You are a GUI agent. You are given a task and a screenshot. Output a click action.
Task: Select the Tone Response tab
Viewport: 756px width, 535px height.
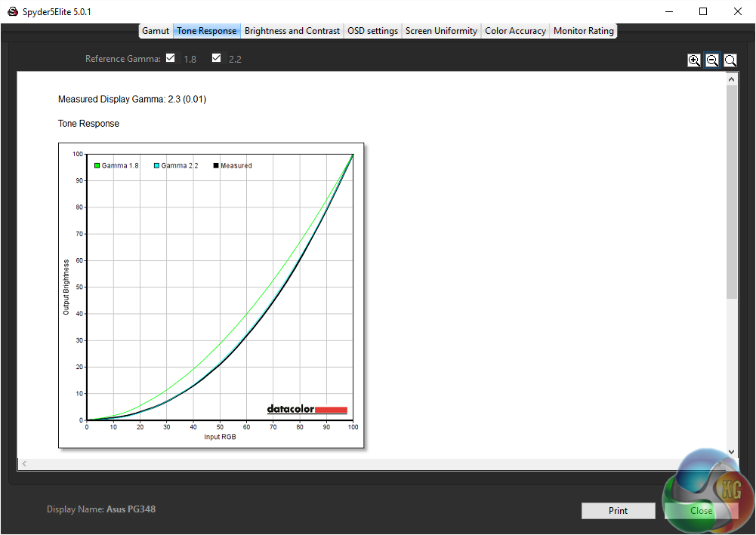207,31
